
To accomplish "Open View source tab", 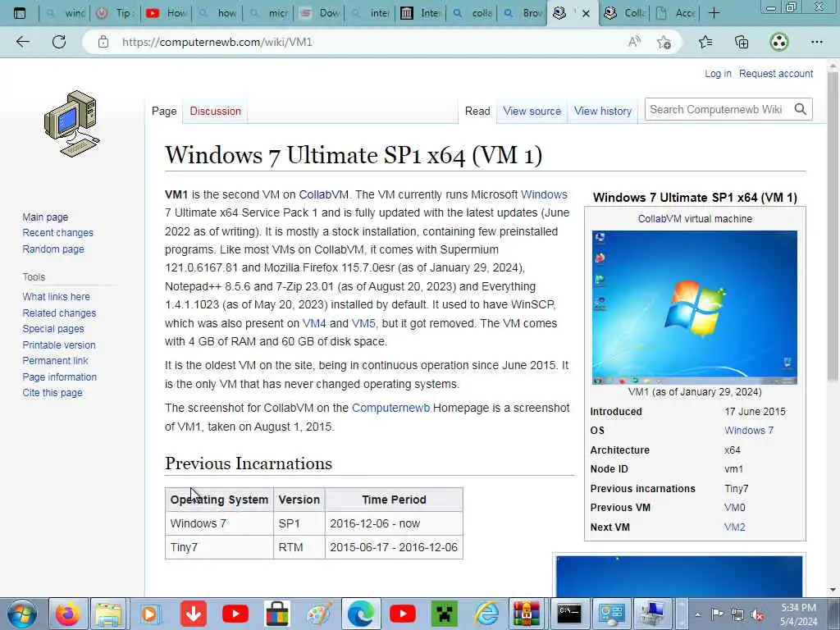I will click(x=532, y=111).
